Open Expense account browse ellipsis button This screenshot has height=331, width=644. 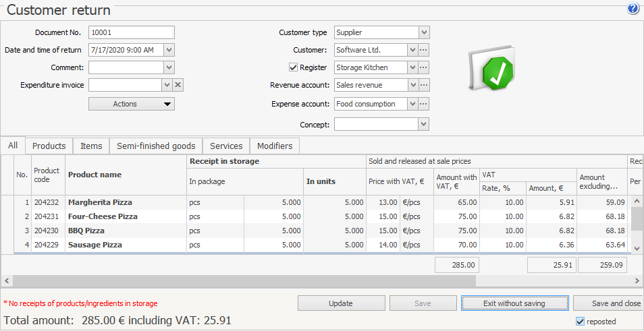pos(424,104)
